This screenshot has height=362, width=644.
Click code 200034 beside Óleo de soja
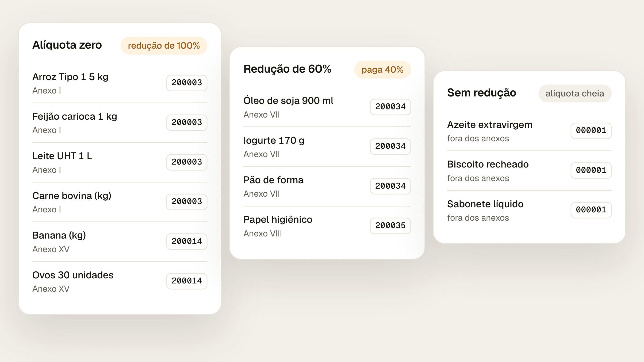pos(390,107)
